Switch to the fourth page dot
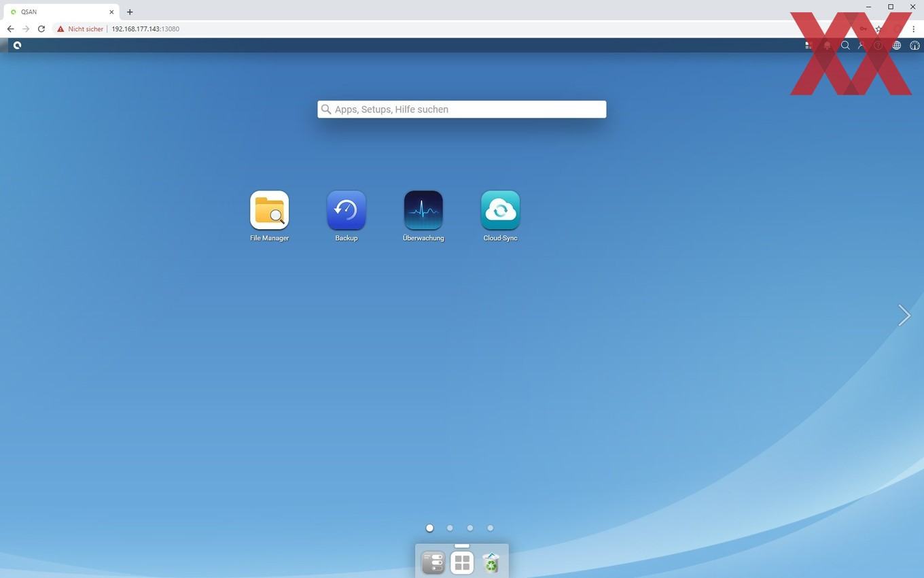 coord(490,528)
